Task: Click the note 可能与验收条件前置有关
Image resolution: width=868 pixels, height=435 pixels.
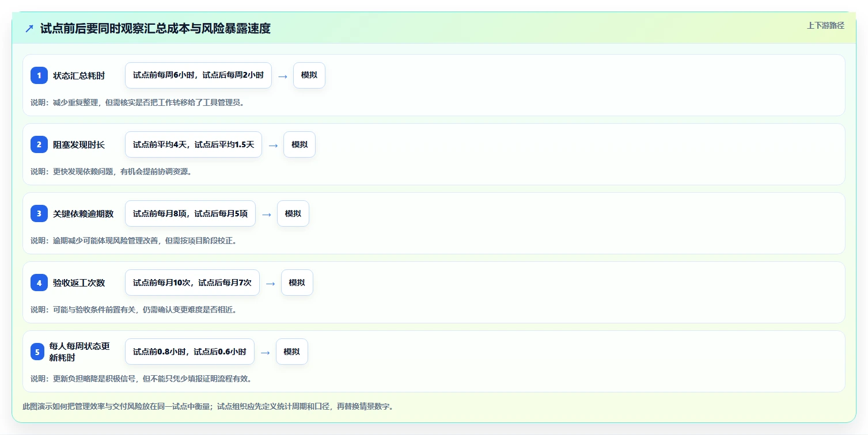Action: [x=95, y=310]
